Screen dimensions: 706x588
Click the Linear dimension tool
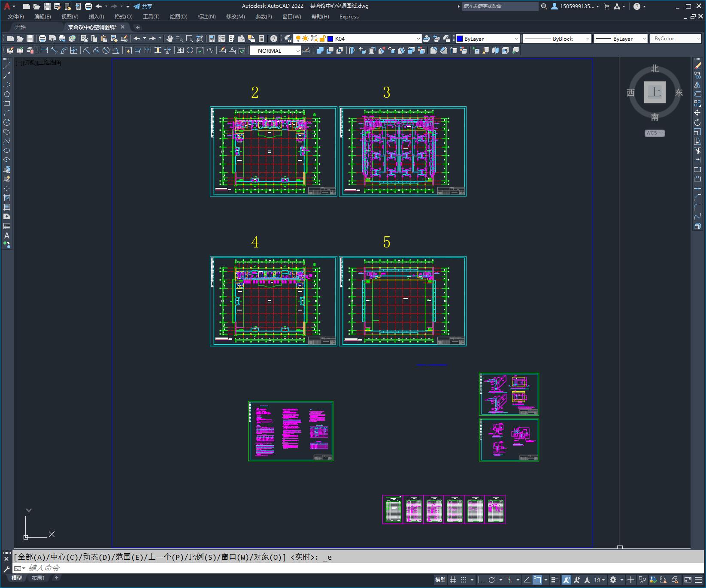click(44, 50)
